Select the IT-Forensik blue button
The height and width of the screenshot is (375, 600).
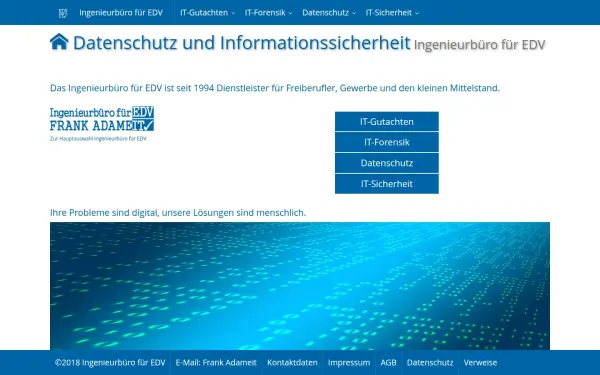tap(386, 142)
